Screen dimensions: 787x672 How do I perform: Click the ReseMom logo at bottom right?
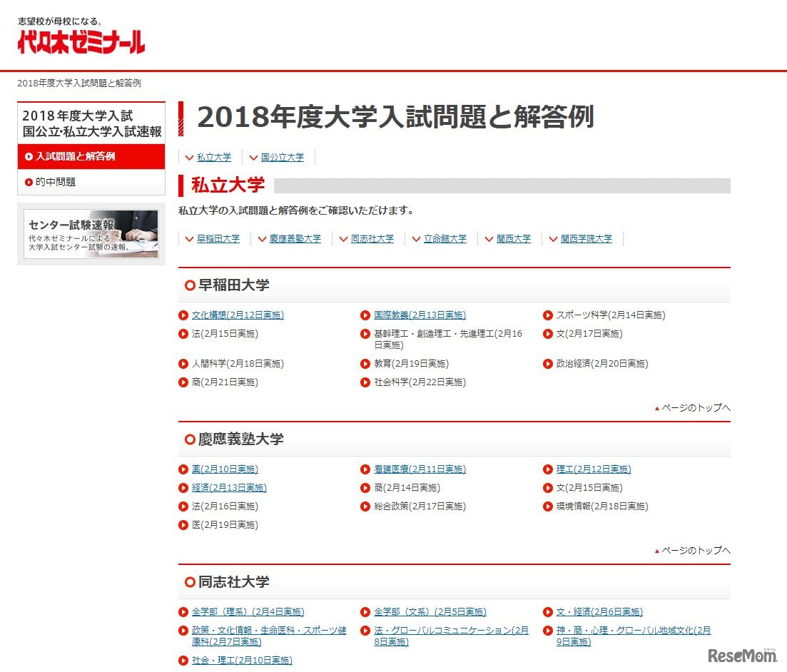[743, 654]
